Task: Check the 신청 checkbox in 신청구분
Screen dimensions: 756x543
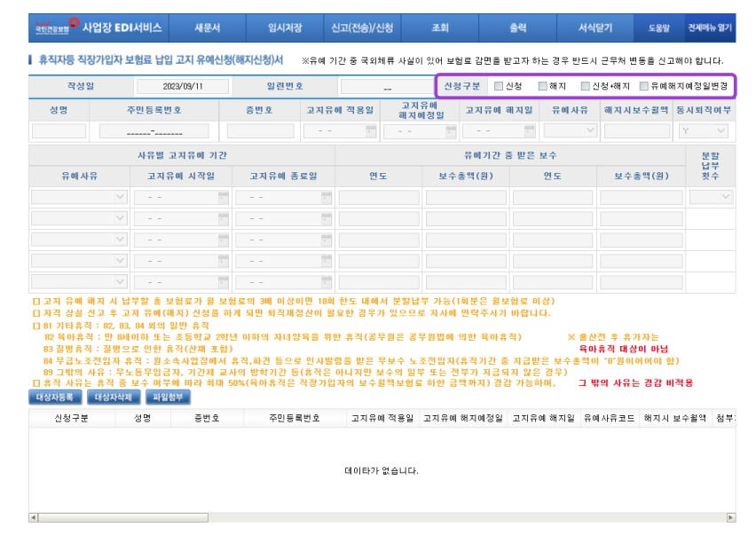Action: tap(499, 86)
